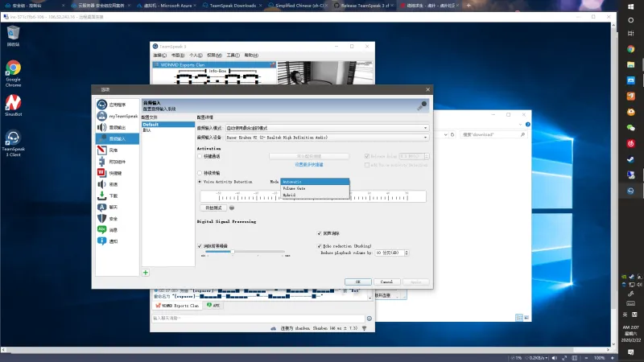Open the Tools (工具) menu in TeamSpeak

click(x=233, y=56)
